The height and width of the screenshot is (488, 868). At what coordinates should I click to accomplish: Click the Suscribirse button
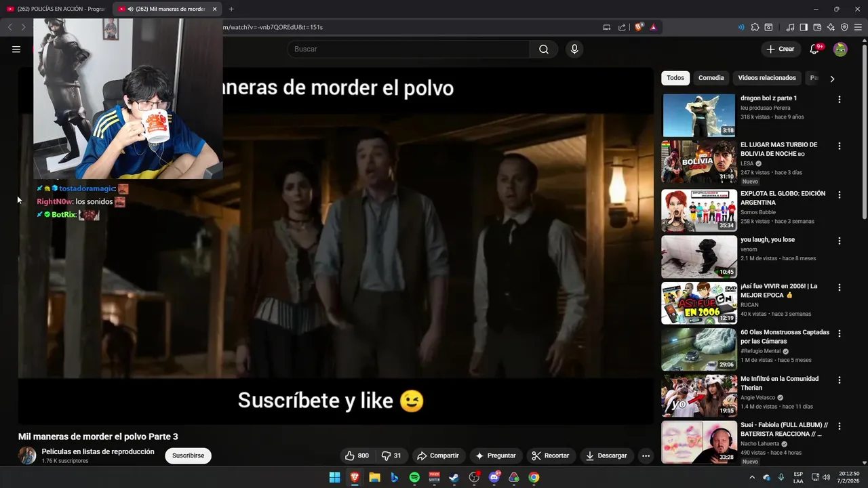(x=188, y=455)
